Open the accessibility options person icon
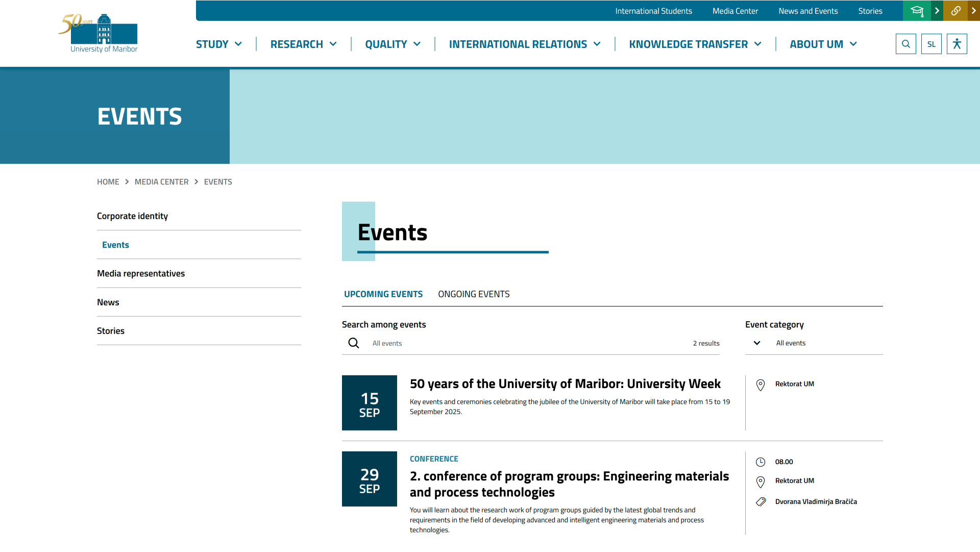980x552 pixels. pos(957,44)
